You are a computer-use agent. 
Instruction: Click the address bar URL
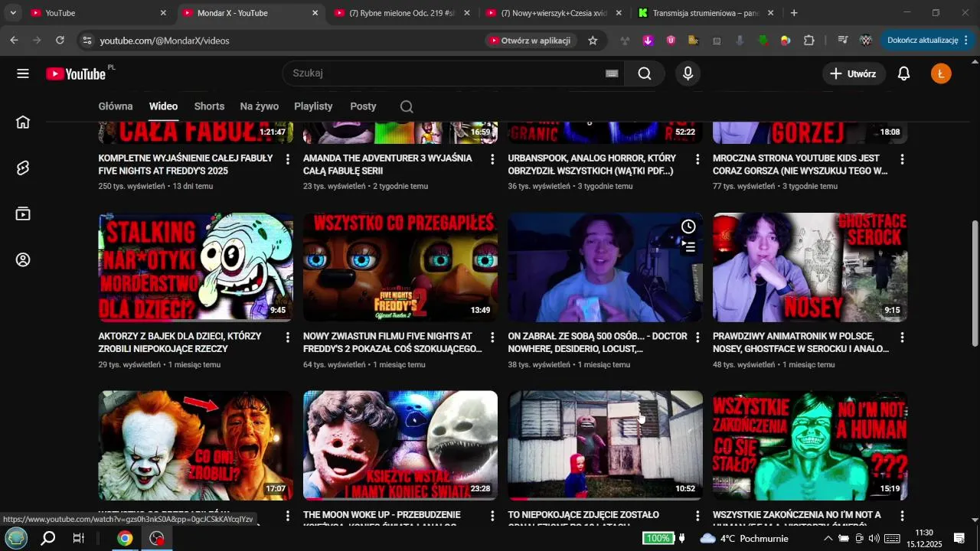click(165, 41)
